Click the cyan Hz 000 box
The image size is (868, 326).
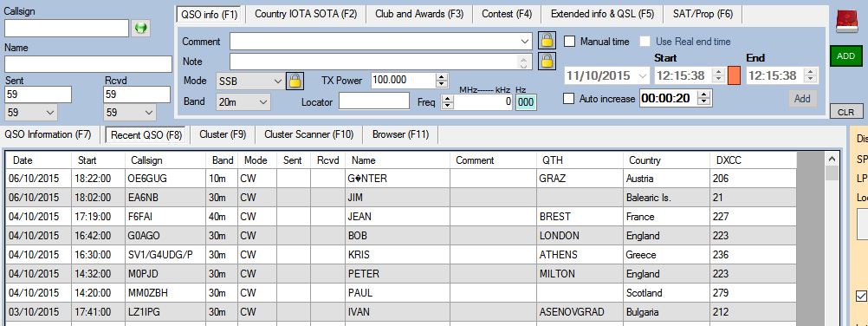pyautogui.click(x=526, y=102)
